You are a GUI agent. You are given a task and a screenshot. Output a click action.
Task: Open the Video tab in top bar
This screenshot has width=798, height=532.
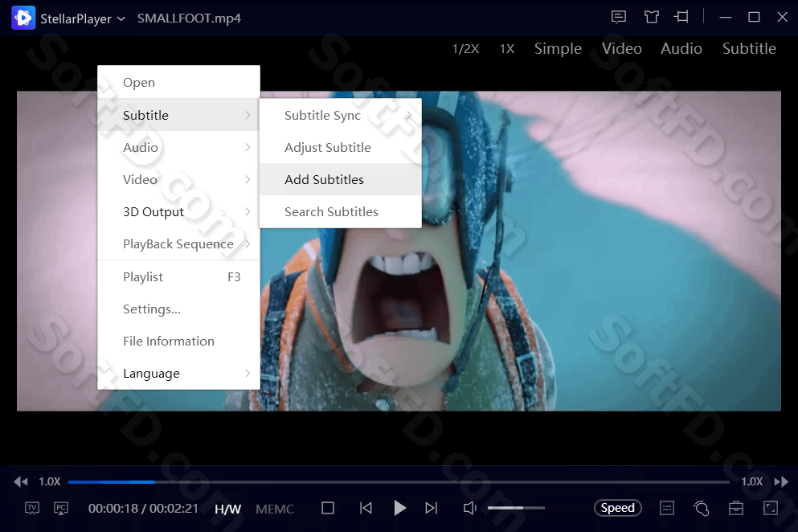(621, 49)
